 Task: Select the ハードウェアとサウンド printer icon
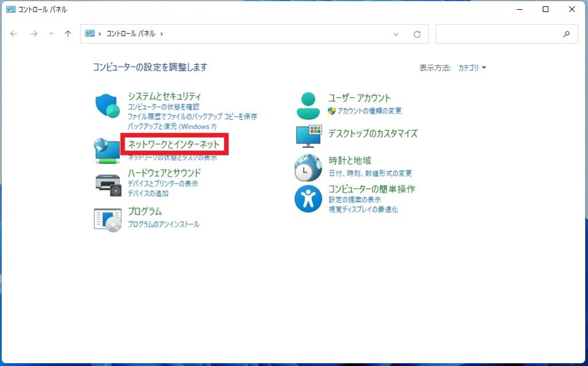click(x=107, y=184)
